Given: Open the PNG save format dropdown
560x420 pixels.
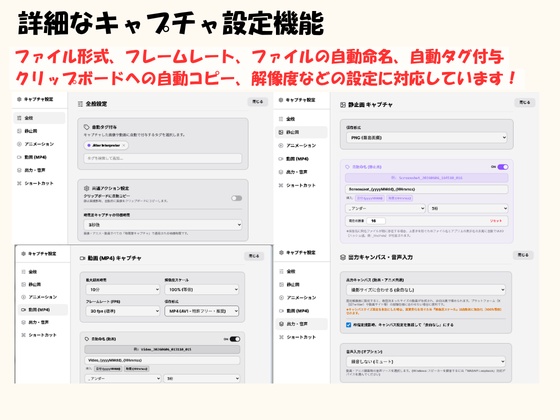Looking at the screenshot, I should tap(427, 138).
